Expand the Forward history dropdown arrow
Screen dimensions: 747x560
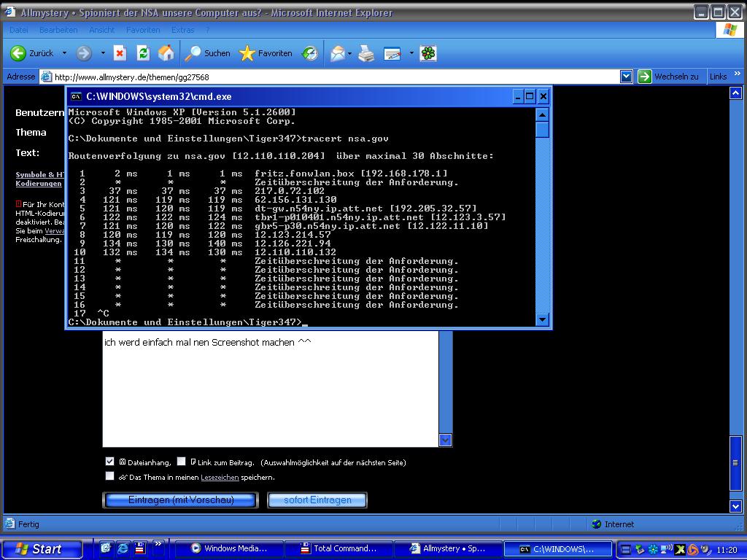point(103,53)
